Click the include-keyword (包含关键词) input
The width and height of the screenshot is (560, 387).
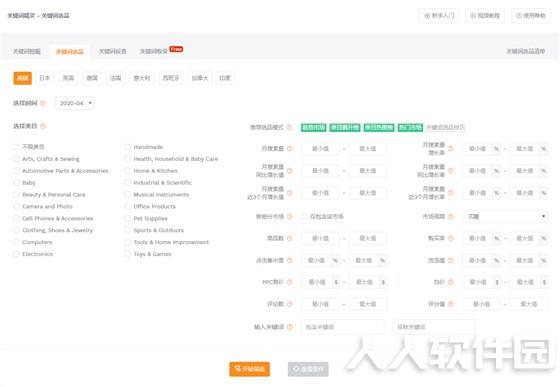click(343, 327)
